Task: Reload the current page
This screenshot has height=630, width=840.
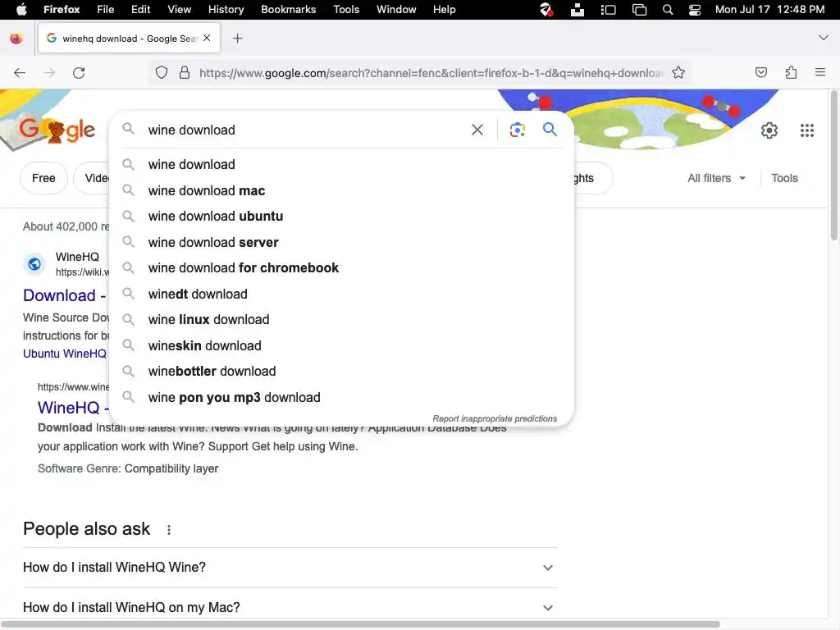Action: click(x=79, y=73)
